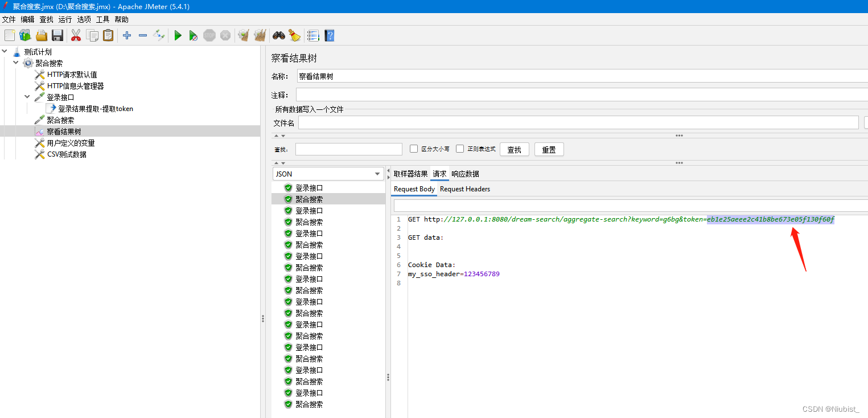This screenshot has width=868, height=418.
Task: Open search with binoculars icon
Action: [x=278, y=35]
